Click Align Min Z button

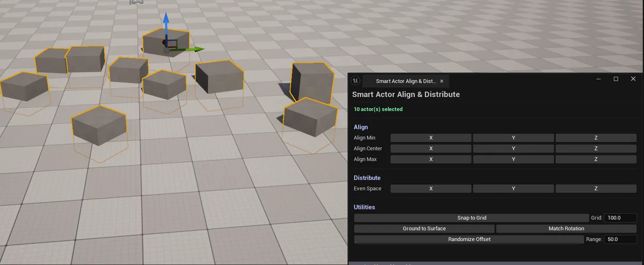click(596, 138)
